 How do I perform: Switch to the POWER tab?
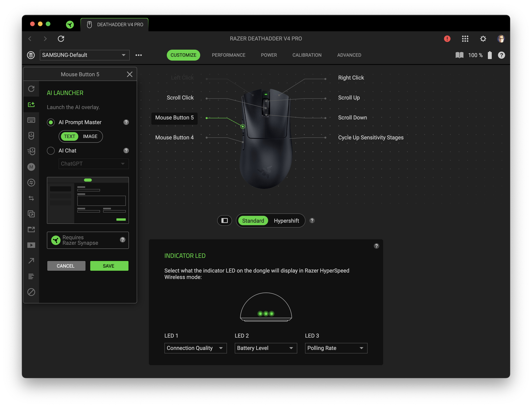269,55
